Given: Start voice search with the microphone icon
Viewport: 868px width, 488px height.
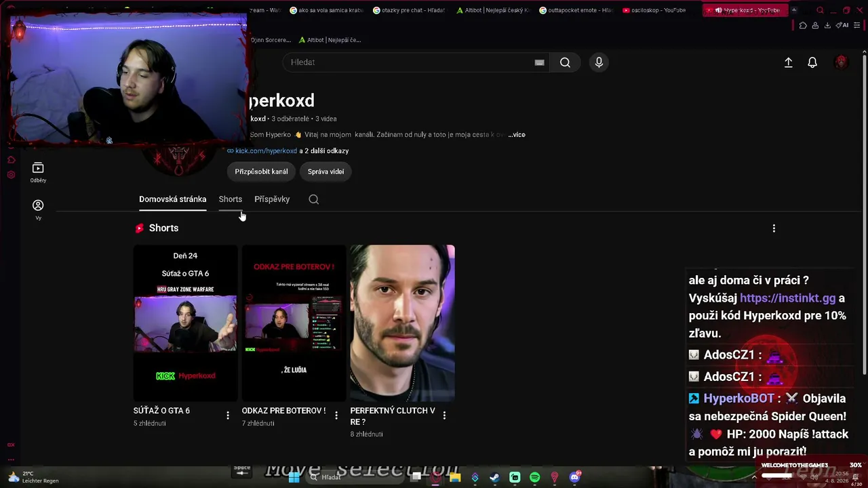Looking at the screenshot, I should pyautogui.click(x=599, y=62).
